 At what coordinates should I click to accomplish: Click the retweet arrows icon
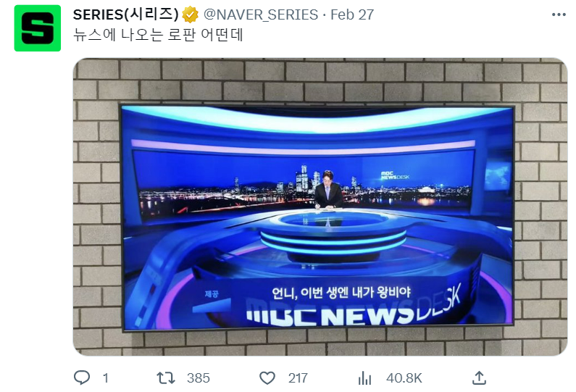[x=166, y=378]
